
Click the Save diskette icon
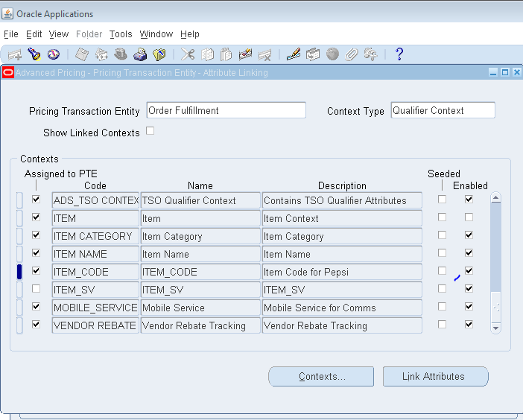click(82, 54)
